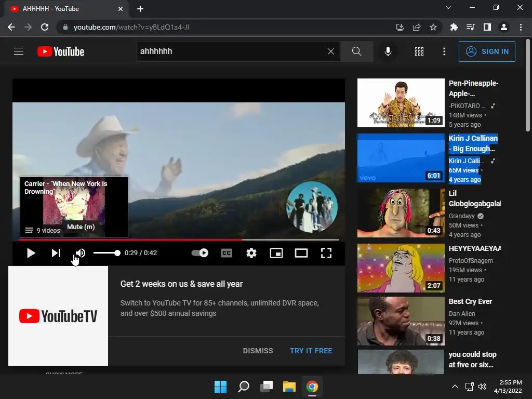Open Pen-Pineapple-Apple video thumbnail
Screen dimensions: 532x399
pos(401,103)
